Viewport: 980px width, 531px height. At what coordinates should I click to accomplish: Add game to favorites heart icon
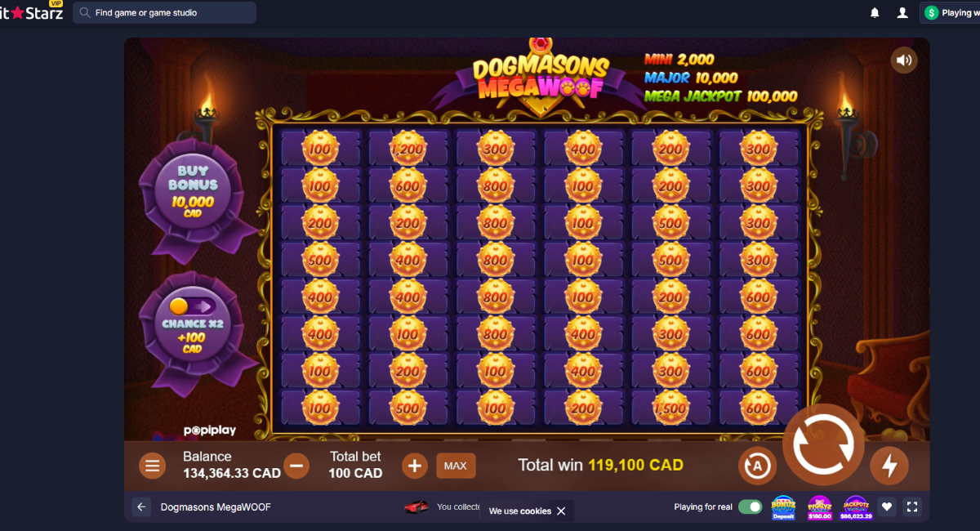coord(886,506)
